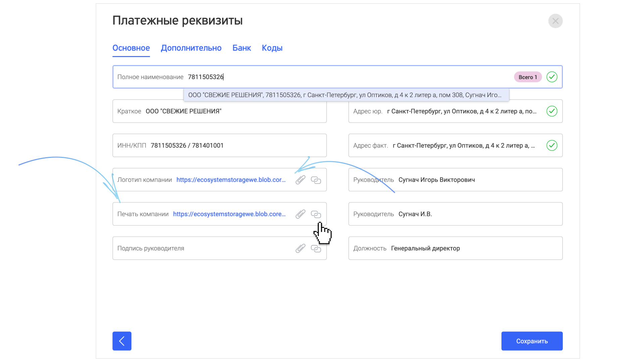
Task: Click the blue back arrow button
Action: [x=122, y=341]
